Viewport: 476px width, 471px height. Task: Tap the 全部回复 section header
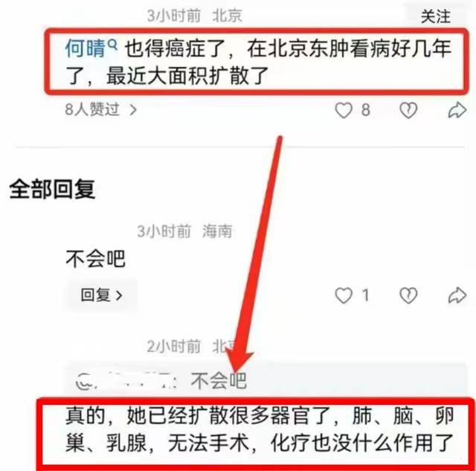(x=52, y=189)
